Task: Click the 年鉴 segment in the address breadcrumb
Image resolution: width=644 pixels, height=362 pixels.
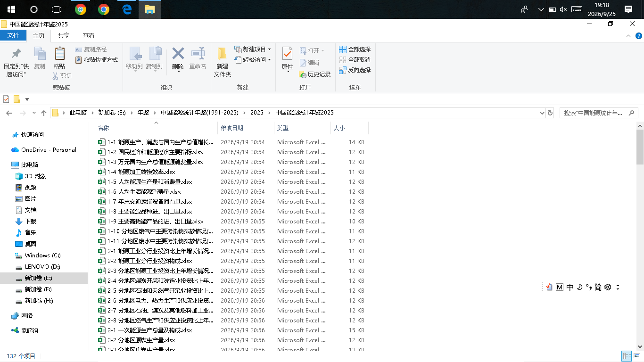Action: tap(143, 113)
